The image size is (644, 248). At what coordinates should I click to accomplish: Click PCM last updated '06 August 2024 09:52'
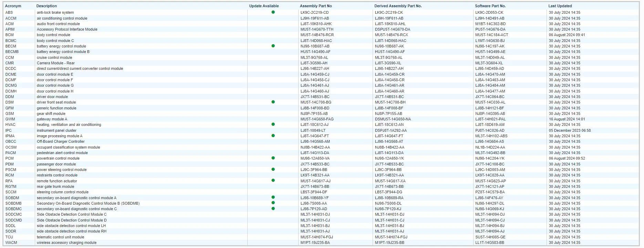(567, 158)
